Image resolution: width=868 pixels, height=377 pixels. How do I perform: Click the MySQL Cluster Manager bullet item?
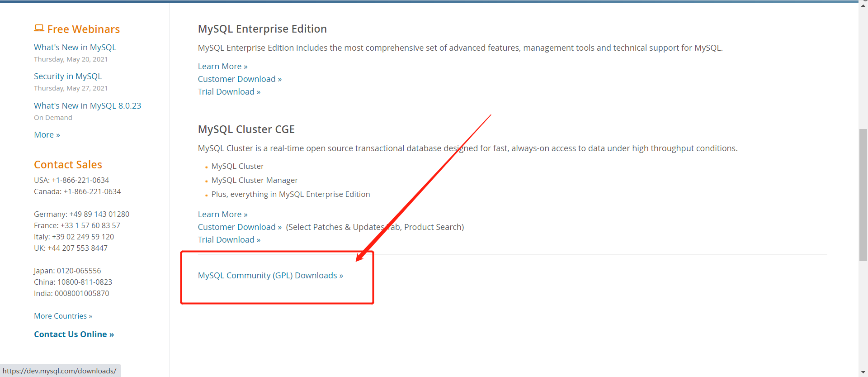pos(255,181)
